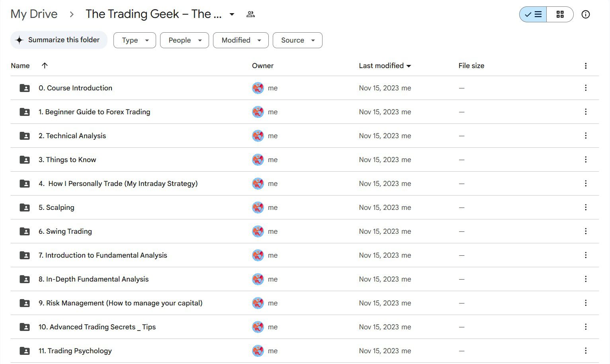Open more actions for 4. How I Personally Trade
This screenshot has width=610, height=364.
point(585,184)
